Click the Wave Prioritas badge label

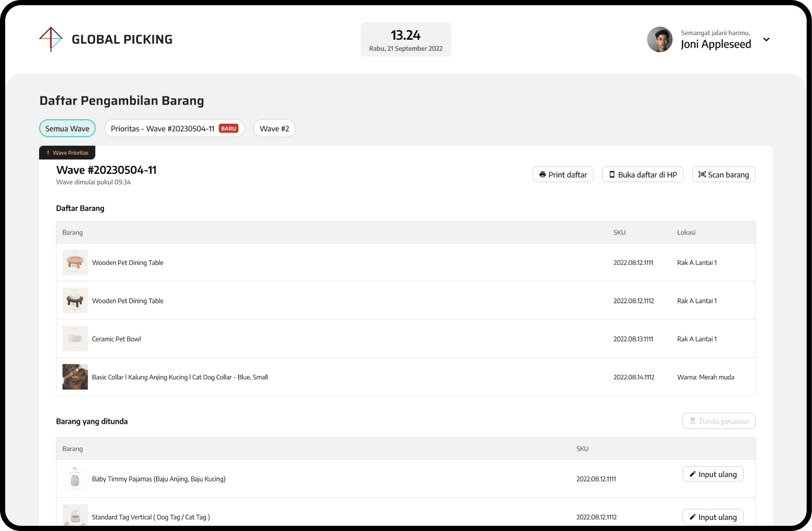(68, 153)
